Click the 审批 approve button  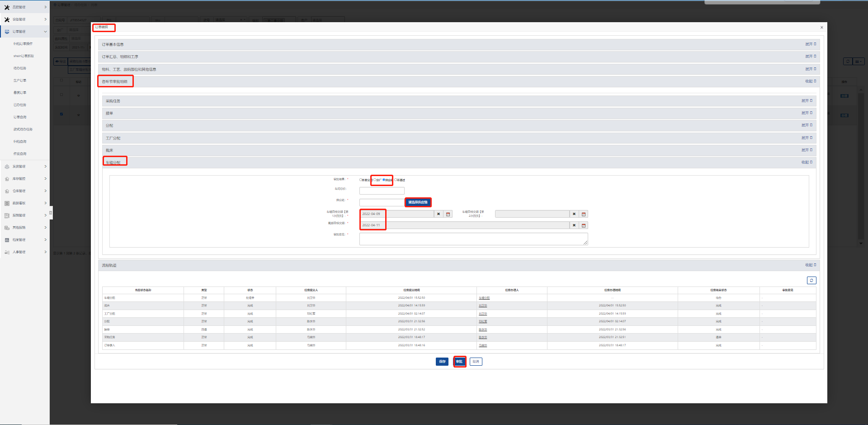pyautogui.click(x=459, y=362)
